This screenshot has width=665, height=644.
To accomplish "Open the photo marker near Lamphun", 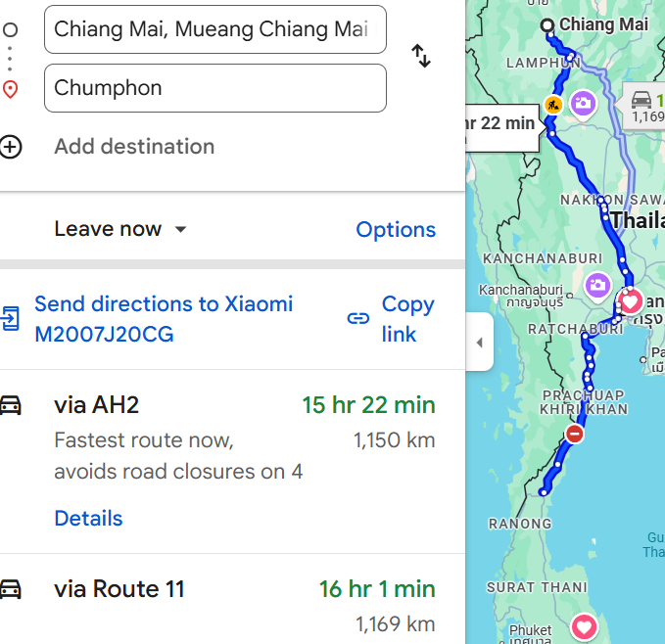I will click(583, 105).
